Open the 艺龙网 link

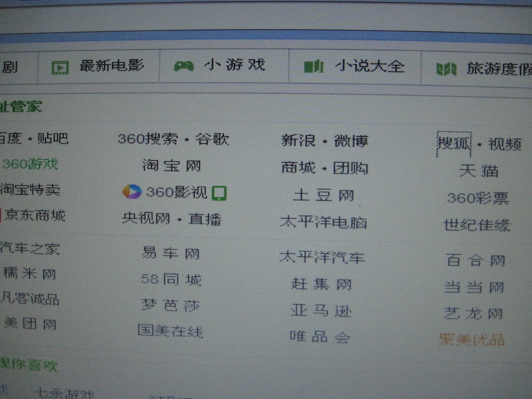pyautogui.click(x=473, y=313)
